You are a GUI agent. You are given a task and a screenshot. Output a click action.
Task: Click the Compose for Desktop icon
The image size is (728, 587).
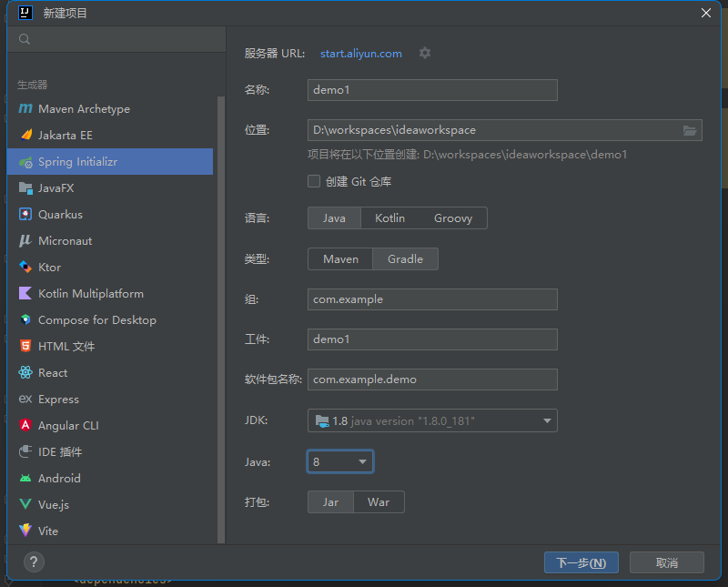pyautogui.click(x=25, y=320)
